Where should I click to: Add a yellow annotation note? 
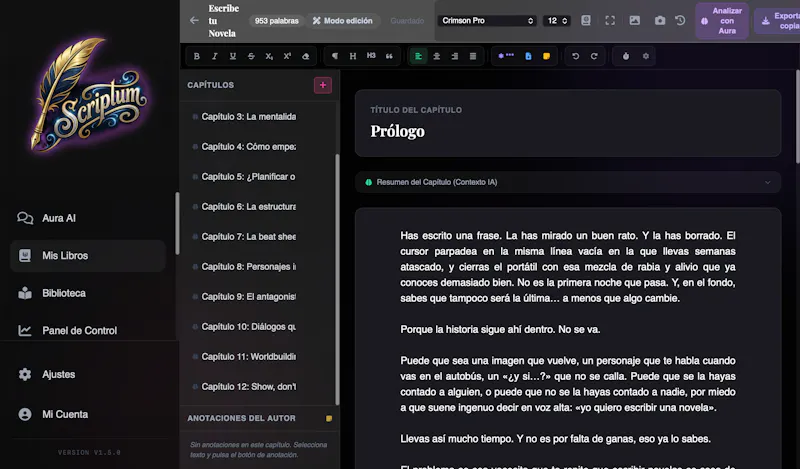[546, 56]
